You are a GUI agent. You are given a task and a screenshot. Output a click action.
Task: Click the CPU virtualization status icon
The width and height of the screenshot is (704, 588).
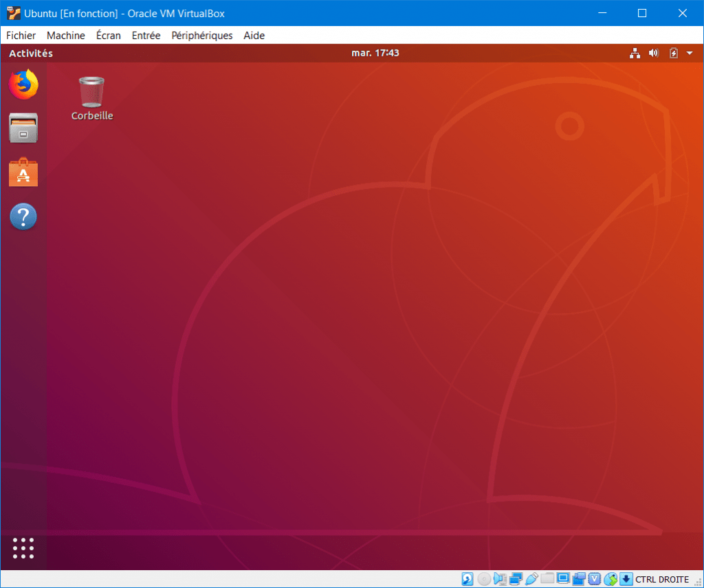point(595,579)
